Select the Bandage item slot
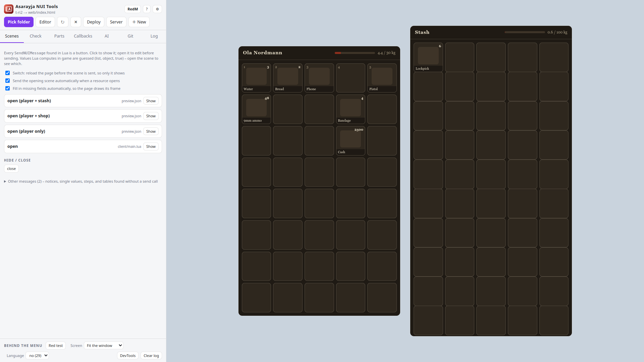 (351, 109)
